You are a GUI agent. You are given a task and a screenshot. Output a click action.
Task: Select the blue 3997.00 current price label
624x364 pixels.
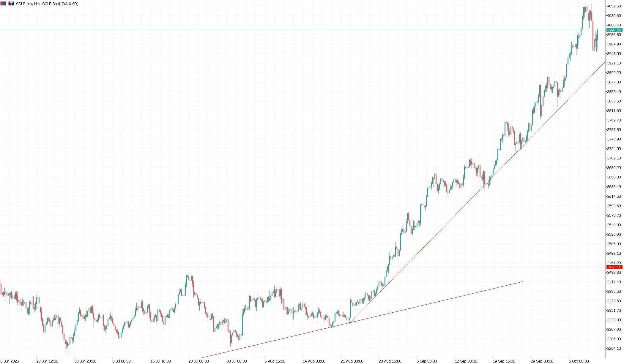coord(614,30)
